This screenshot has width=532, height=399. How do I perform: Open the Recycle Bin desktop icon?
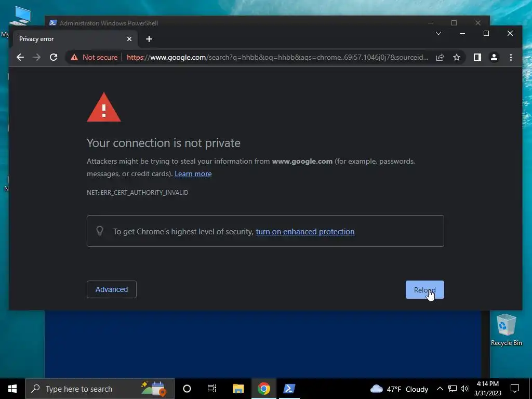(x=506, y=330)
